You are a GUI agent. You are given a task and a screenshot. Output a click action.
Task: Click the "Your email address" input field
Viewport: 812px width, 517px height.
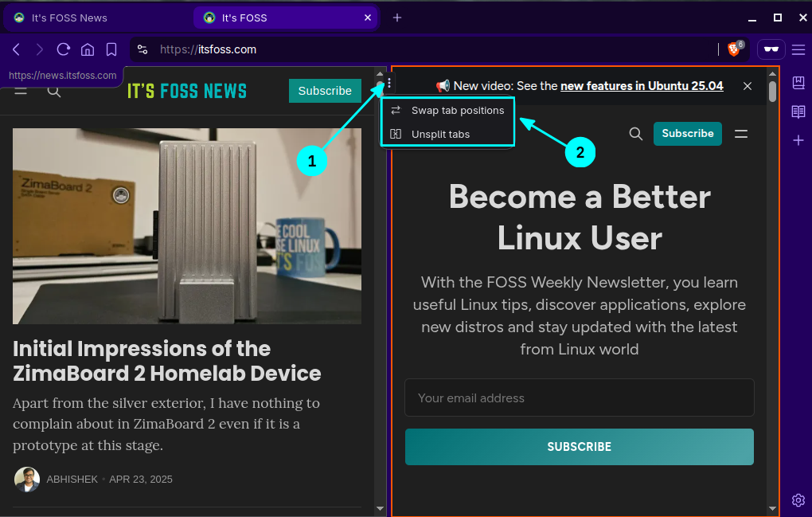click(579, 398)
